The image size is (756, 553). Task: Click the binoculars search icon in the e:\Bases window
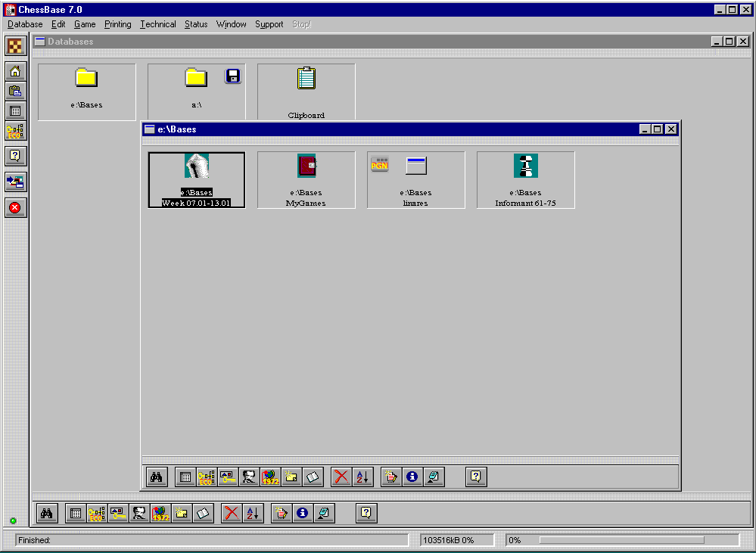pyautogui.click(x=157, y=477)
